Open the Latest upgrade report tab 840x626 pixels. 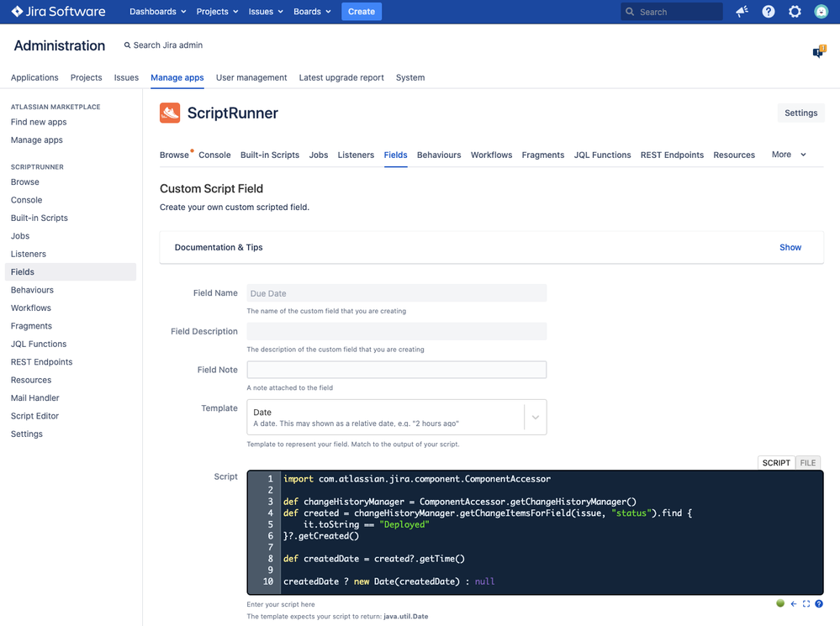point(341,77)
